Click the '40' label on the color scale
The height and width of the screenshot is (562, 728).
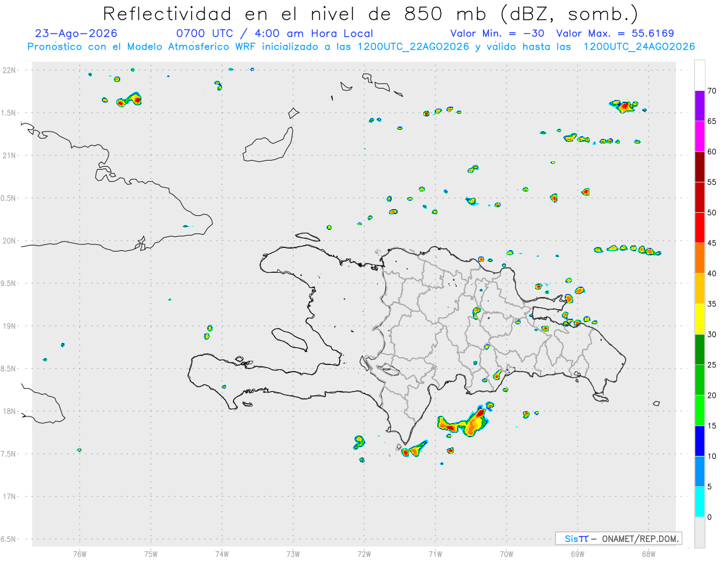pos(712,273)
